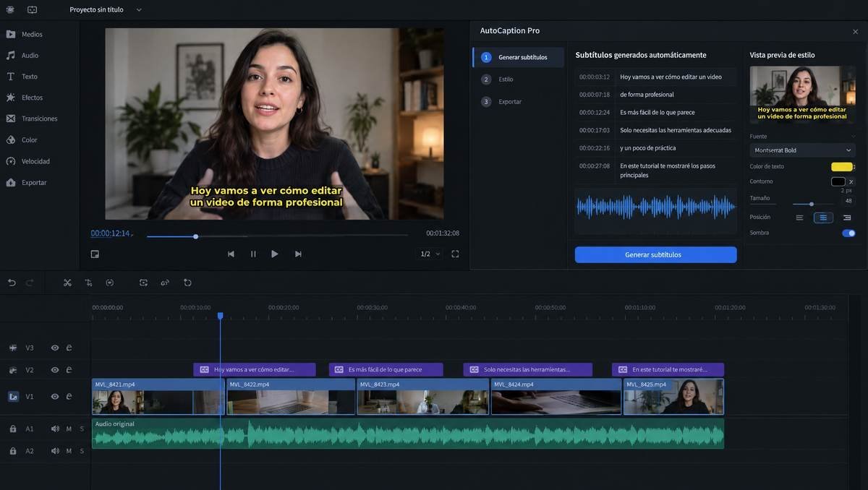Open the Texto panel in sidebar

coord(22,76)
